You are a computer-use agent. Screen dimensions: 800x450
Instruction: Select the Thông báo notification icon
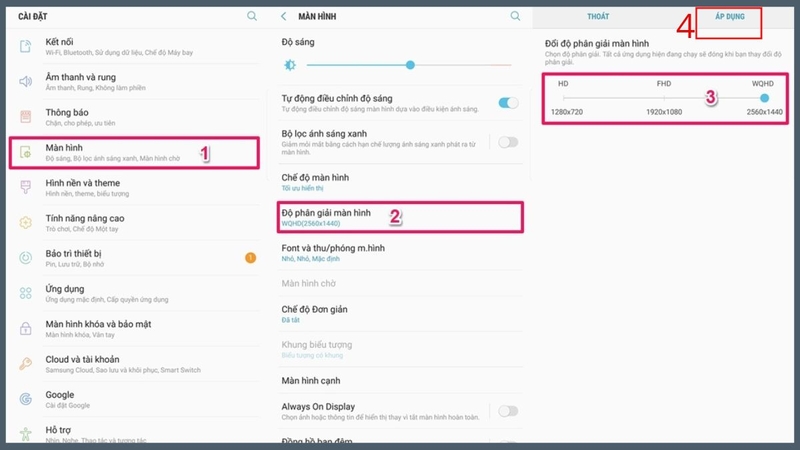(26, 117)
